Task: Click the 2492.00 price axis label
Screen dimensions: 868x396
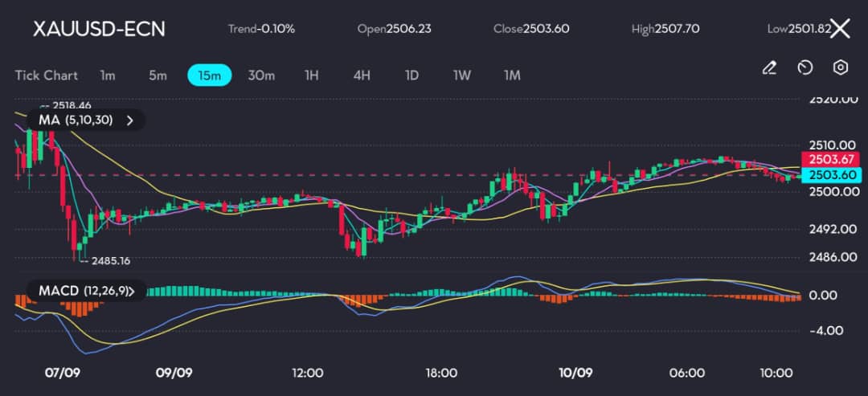Action: pyautogui.click(x=833, y=229)
